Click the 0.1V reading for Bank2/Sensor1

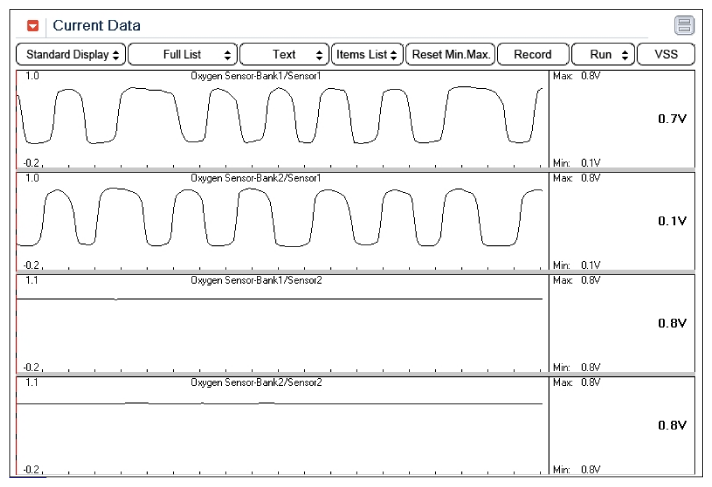[x=671, y=221]
